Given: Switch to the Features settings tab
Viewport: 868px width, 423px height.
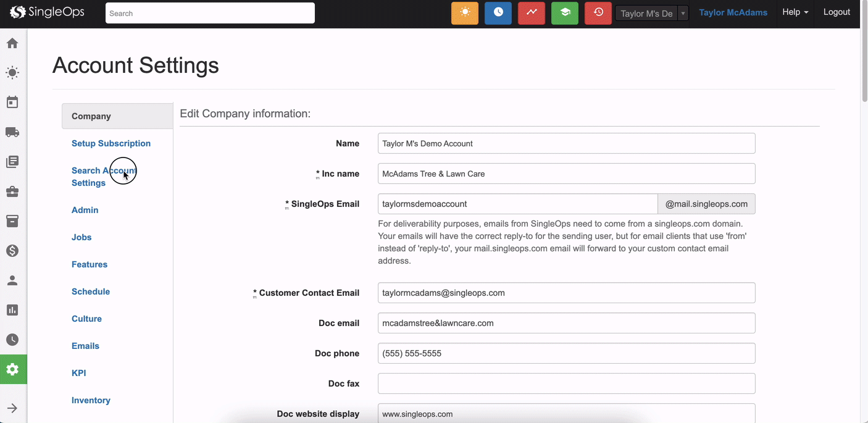Looking at the screenshot, I should (x=90, y=264).
